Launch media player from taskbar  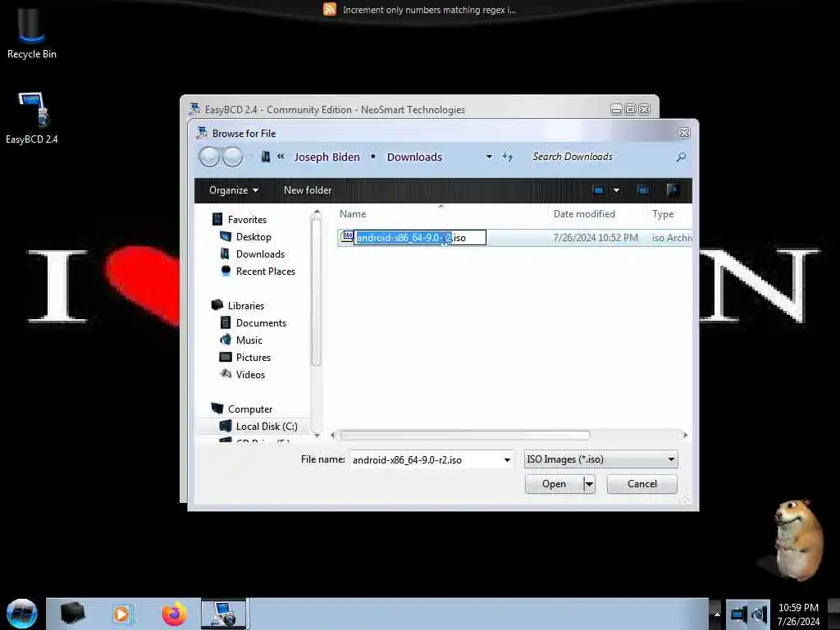122,614
